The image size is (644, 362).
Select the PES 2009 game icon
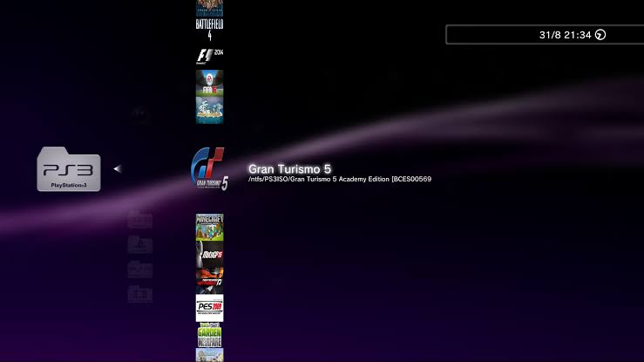[209, 308]
